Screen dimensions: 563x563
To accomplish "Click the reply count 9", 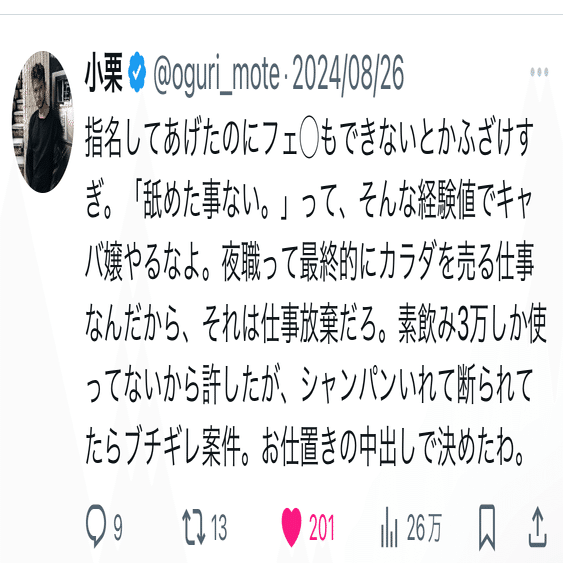I will coord(118,528).
